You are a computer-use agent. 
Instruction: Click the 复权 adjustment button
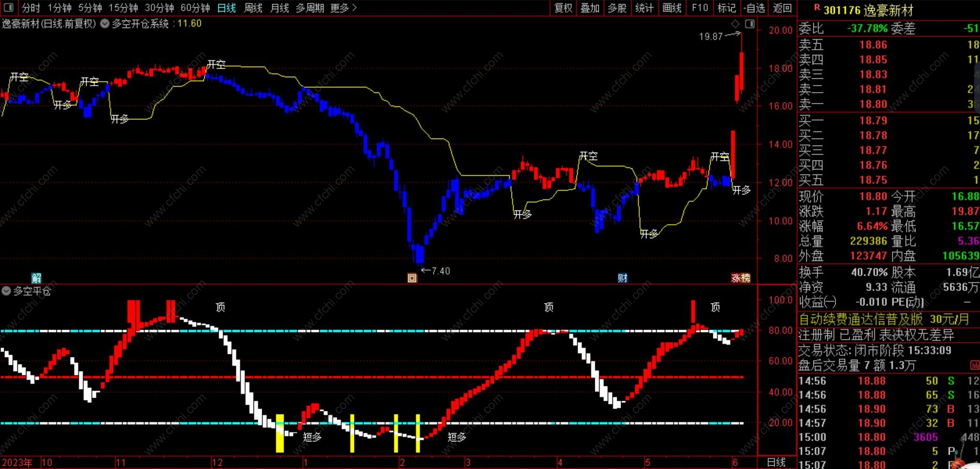[563, 8]
